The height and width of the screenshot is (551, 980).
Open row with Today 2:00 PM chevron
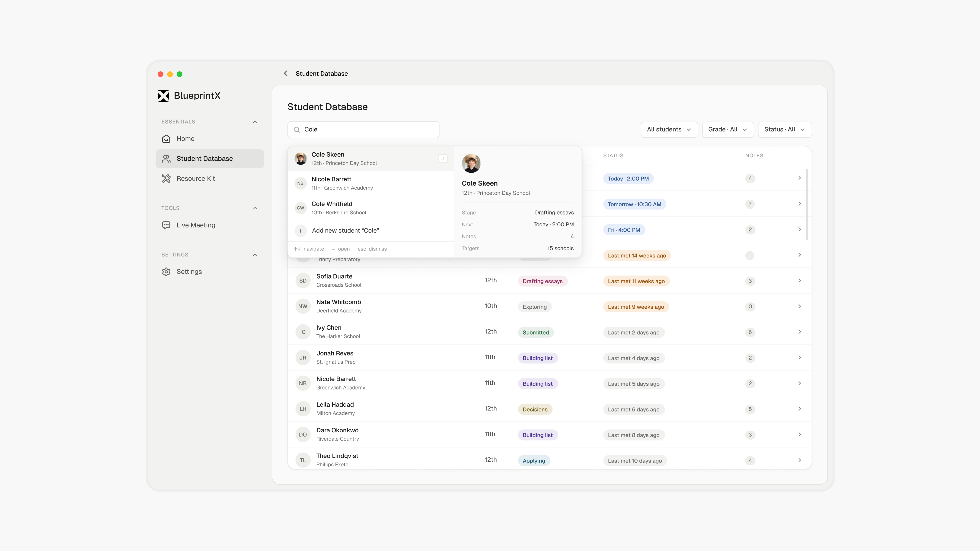click(x=800, y=178)
